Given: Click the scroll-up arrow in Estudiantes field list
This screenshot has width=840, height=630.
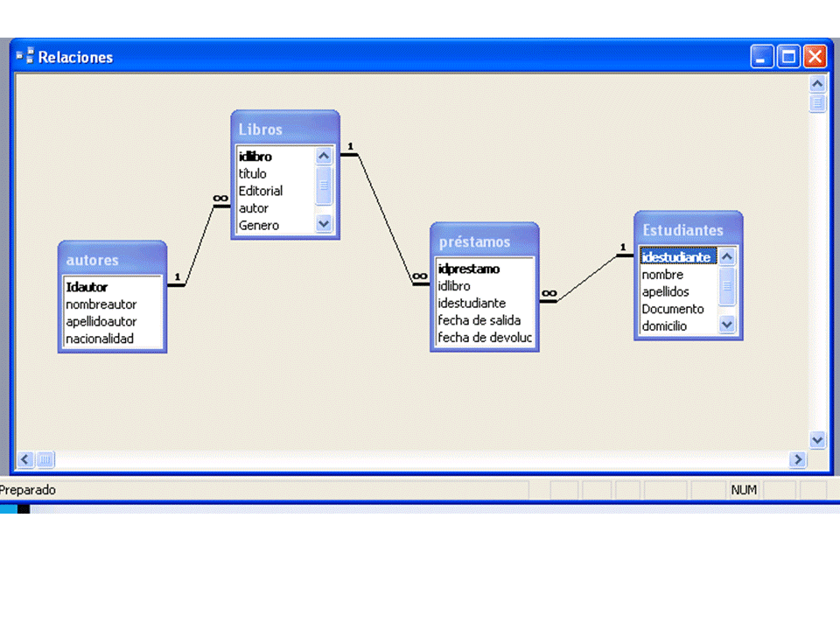Looking at the screenshot, I should (x=726, y=256).
